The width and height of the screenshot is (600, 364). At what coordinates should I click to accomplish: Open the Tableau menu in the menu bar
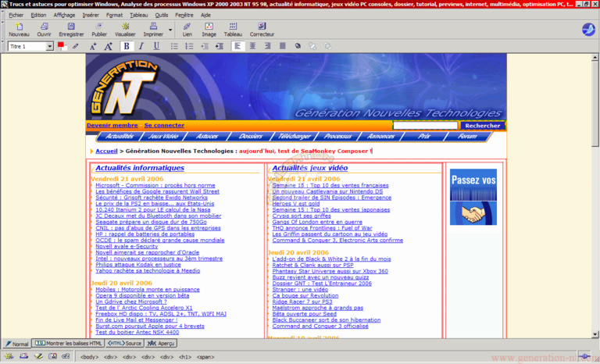coord(138,15)
